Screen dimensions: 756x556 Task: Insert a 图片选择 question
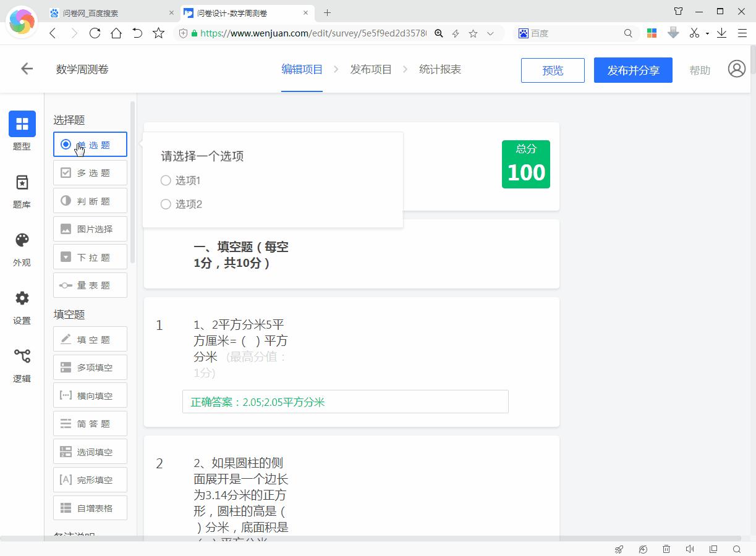[90, 229]
